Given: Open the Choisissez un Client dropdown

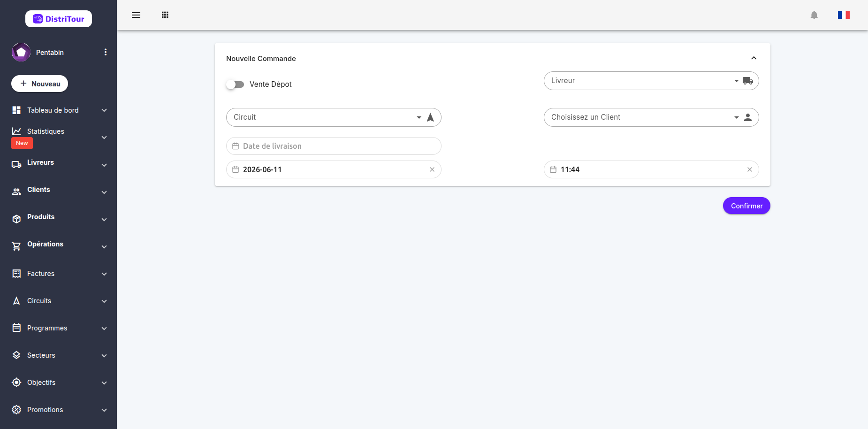Looking at the screenshot, I should coord(651,117).
